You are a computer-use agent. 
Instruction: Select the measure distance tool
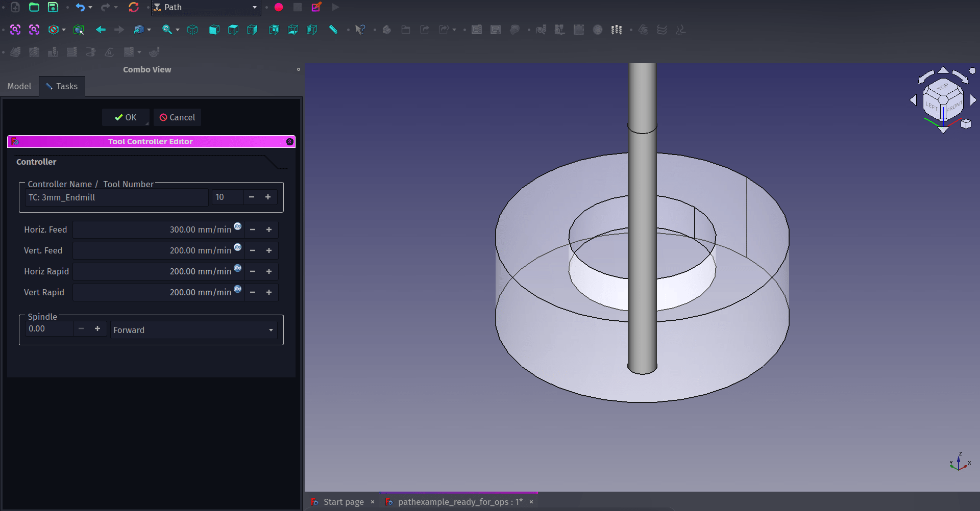(333, 30)
